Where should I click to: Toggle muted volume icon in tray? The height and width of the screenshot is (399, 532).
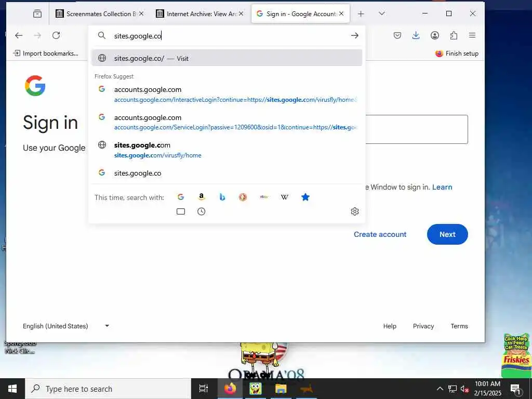tap(464, 389)
